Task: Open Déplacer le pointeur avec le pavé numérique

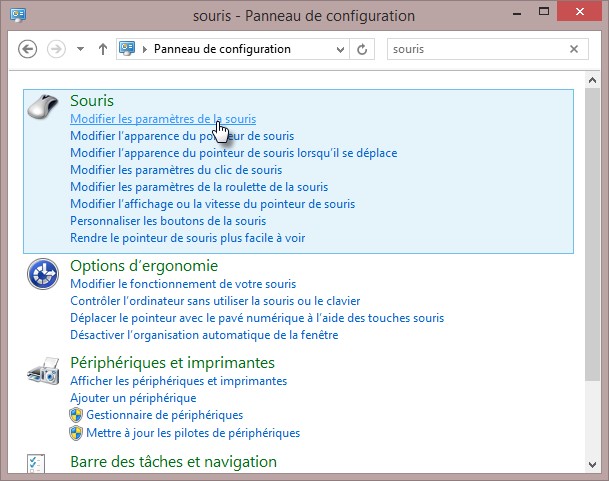Action: [x=257, y=318]
